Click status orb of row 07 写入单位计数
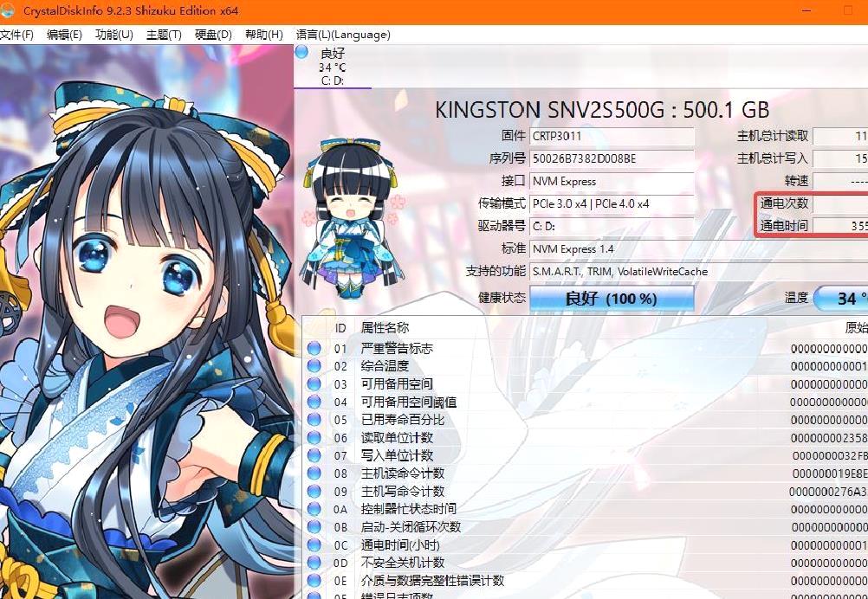This screenshot has width=868, height=599. pos(314,455)
